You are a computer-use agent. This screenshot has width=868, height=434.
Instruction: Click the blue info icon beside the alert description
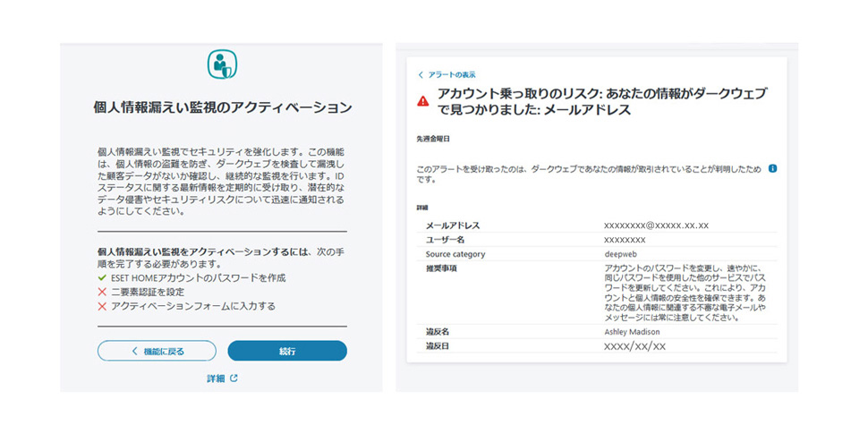coord(773,167)
